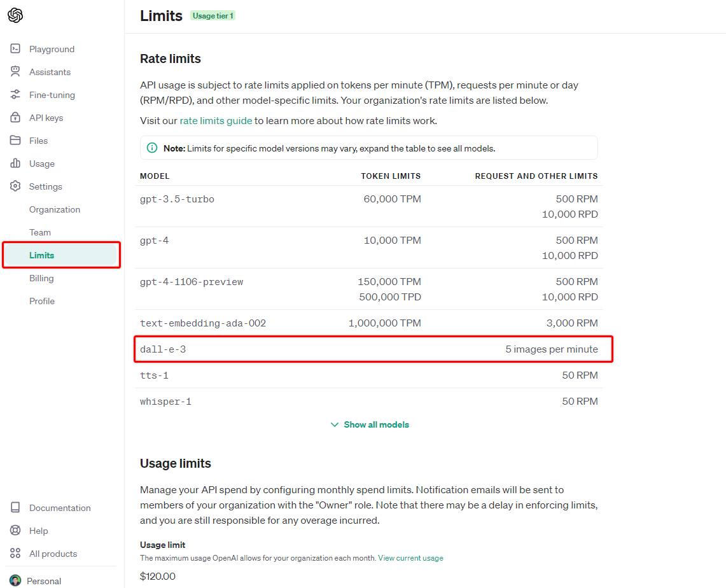Open the Assistants page
The image size is (726, 588).
click(x=50, y=72)
